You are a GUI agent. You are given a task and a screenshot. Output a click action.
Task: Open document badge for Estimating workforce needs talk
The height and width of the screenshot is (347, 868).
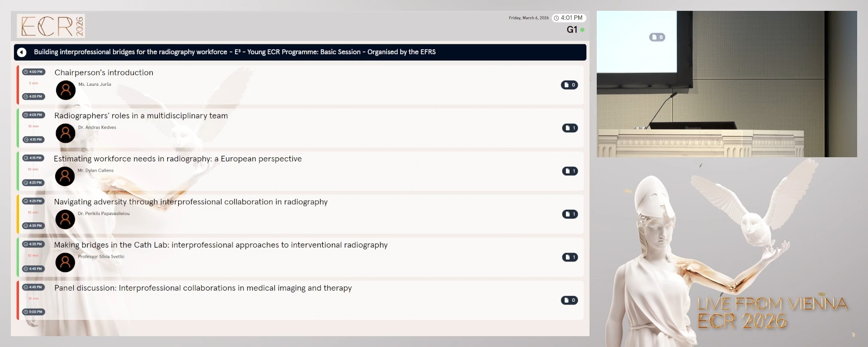point(570,171)
